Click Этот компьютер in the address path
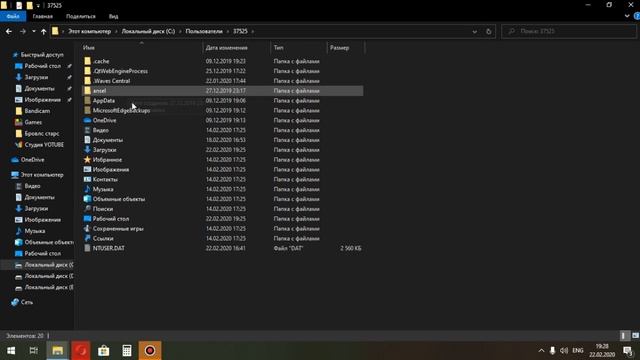Viewport: 640px width, 360px height. (x=89, y=31)
